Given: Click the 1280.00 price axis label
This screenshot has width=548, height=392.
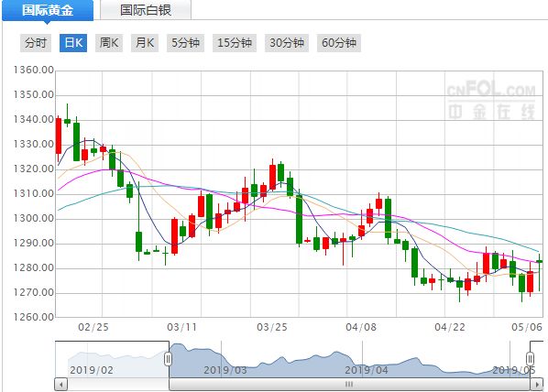Looking at the screenshot, I should tap(34, 268).
